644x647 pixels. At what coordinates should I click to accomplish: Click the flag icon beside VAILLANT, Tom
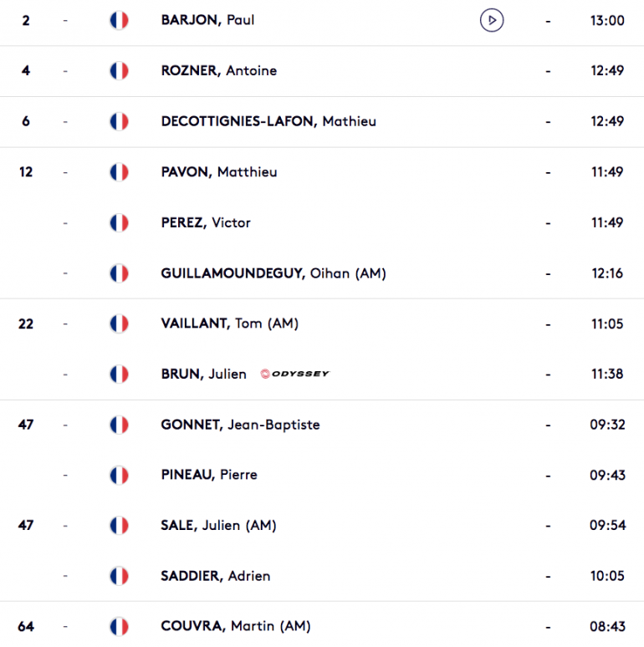pyautogui.click(x=119, y=323)
